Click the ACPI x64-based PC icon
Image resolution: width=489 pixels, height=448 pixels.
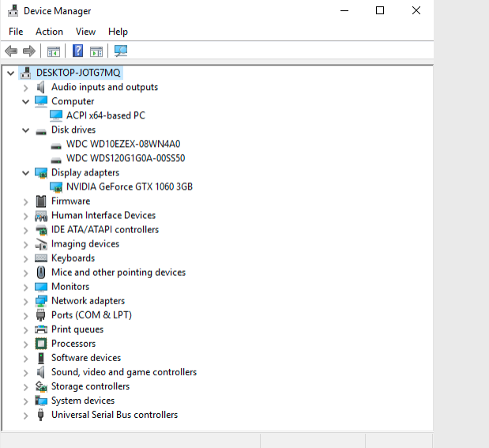[56, 115]
